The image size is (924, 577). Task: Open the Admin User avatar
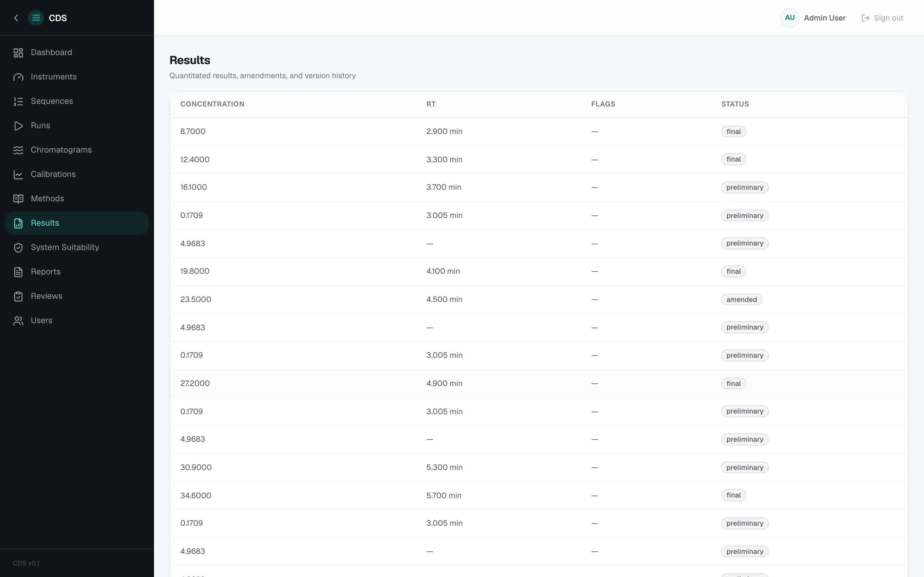[790, 18]
